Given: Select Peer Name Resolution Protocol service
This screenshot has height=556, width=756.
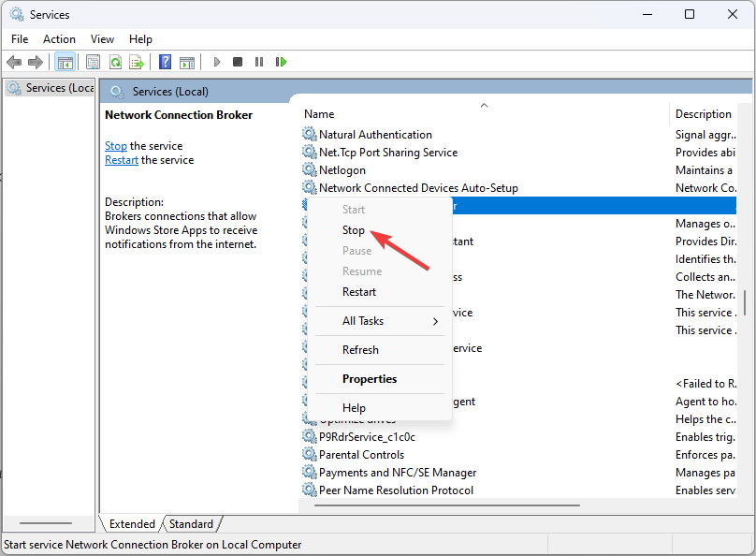Looking at the screenshot, I should (396, 490).
